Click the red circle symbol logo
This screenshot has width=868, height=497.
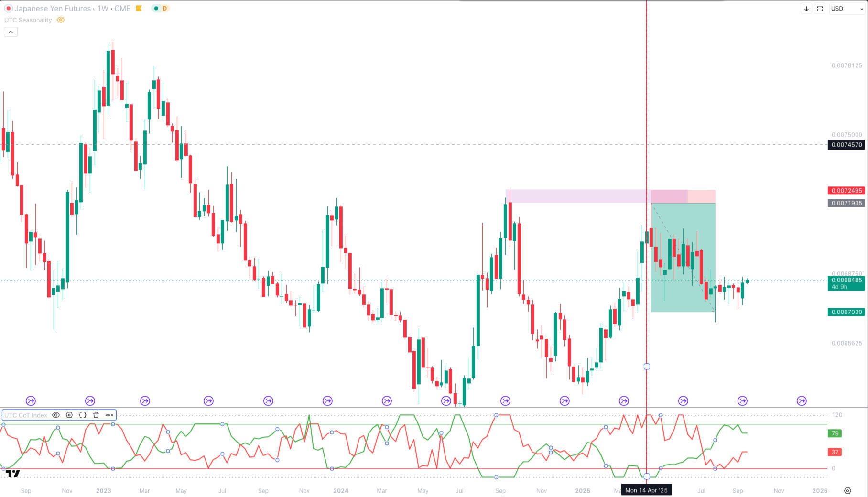coord(8,8)
